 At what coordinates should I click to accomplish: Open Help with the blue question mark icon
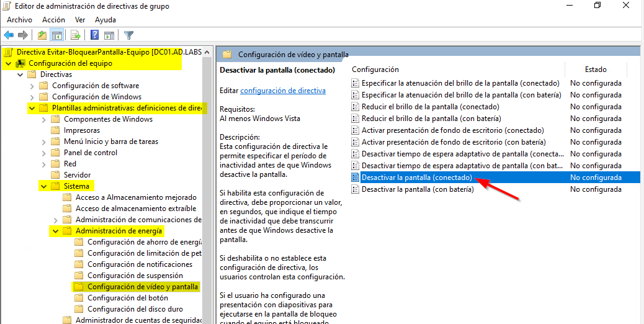tap(95, 35)
